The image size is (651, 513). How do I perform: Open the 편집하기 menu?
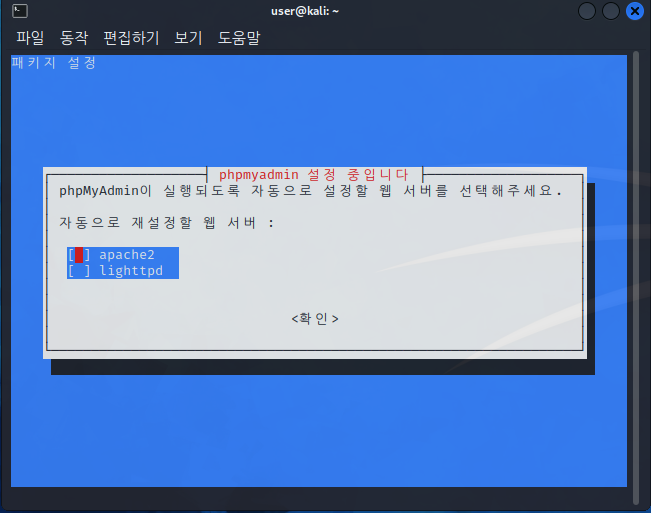131,38
